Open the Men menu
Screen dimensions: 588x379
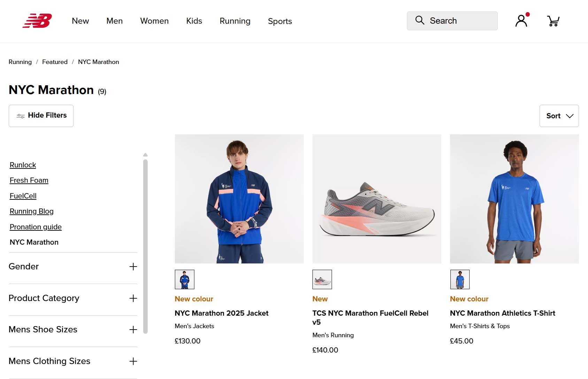pos(115,21)
